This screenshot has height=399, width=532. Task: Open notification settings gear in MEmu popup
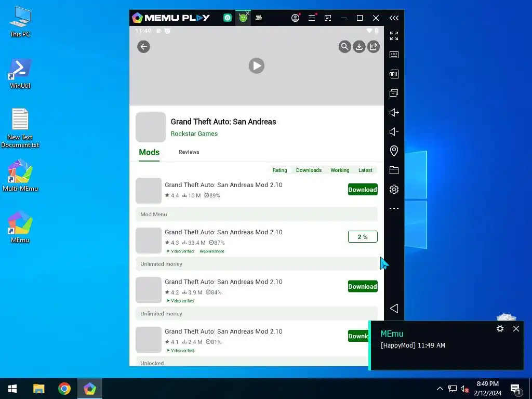coord(500,328)
